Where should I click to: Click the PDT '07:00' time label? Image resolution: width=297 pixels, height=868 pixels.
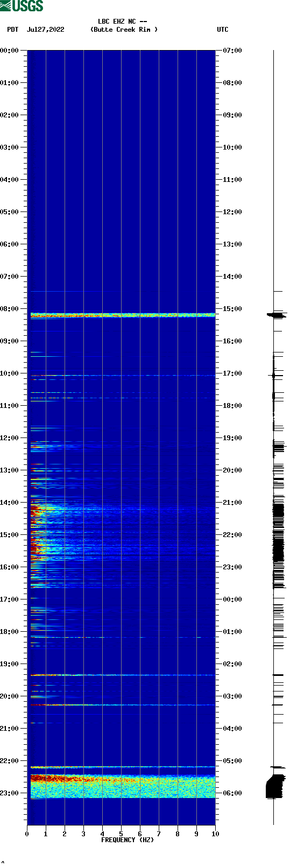[x=10, y=277]
